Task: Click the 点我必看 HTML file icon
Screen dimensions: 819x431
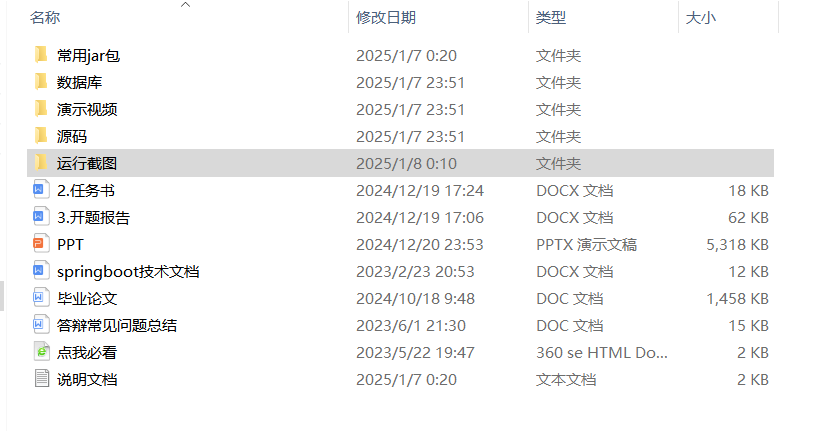Action: coord(40,352)
